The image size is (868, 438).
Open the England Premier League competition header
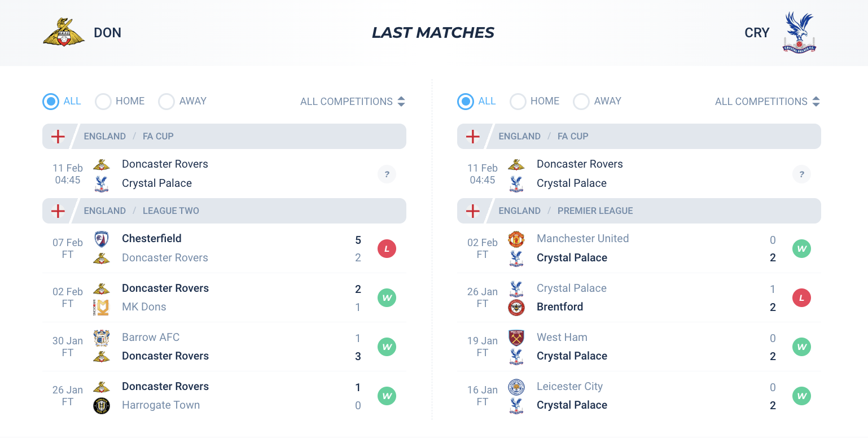[x=639, y=211]
